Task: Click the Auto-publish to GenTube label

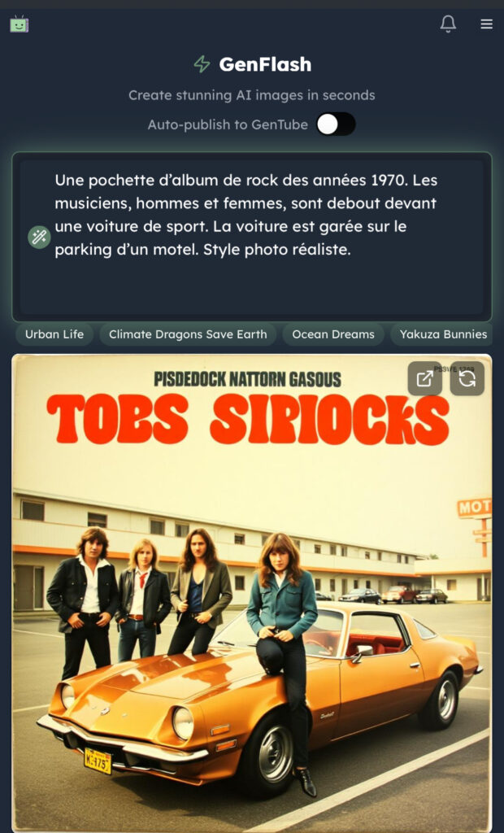Action: pyautogui.click(x=228, y=124)
